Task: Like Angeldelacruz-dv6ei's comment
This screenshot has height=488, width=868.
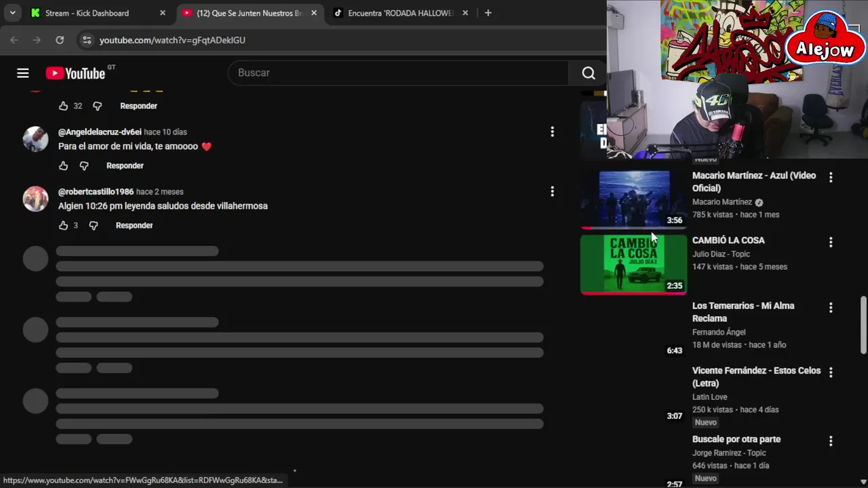Action: pyautogui.click(x=63, y=165)
